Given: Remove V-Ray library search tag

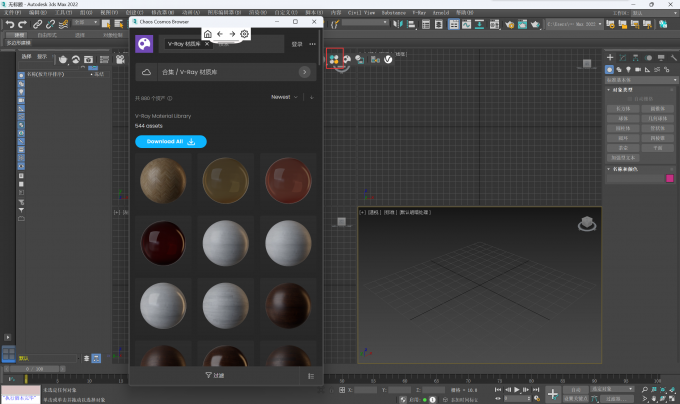Looking at the screenshot, I should click(x=207, y=44).
